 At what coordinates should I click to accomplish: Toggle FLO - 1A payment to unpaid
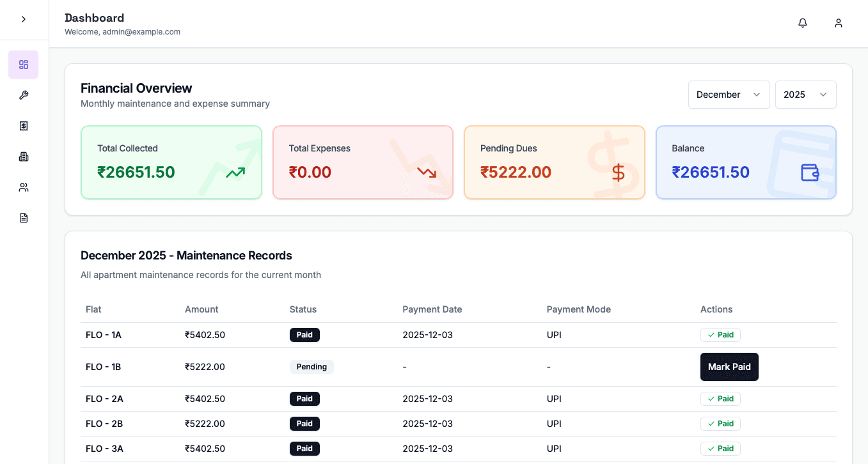(720, 335)
